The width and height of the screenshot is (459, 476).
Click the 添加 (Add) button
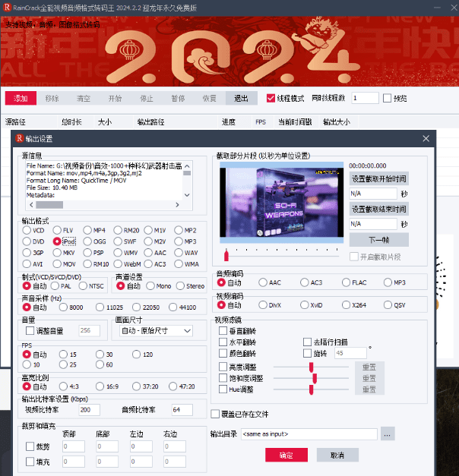point(21,99)
